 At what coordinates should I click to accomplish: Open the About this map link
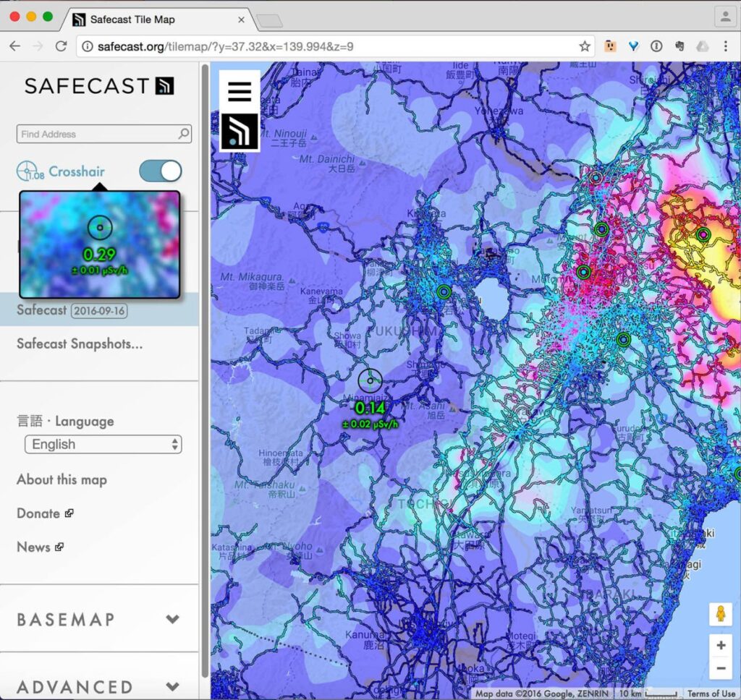[62, 479]
